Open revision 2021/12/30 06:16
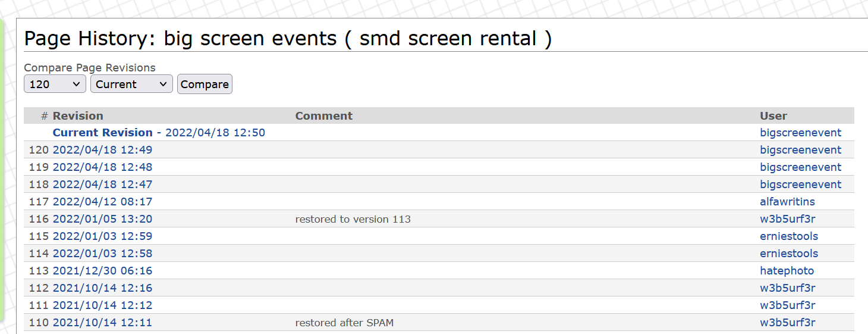 (102, 271)
